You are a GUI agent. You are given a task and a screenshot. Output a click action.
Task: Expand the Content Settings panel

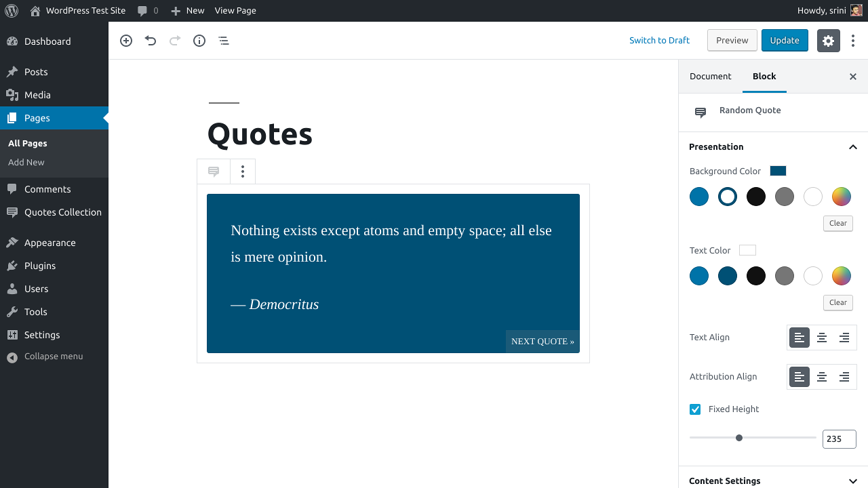tap(852, 481)
